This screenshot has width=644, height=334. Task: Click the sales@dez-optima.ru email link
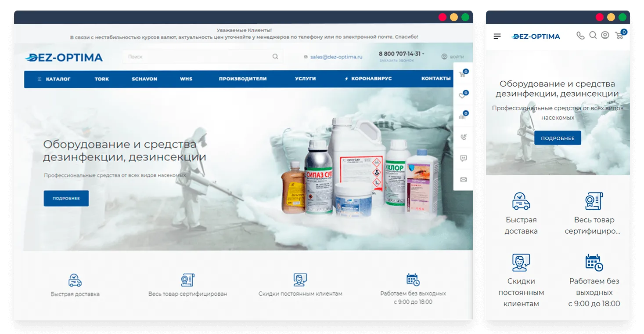[x=336, y=57]
